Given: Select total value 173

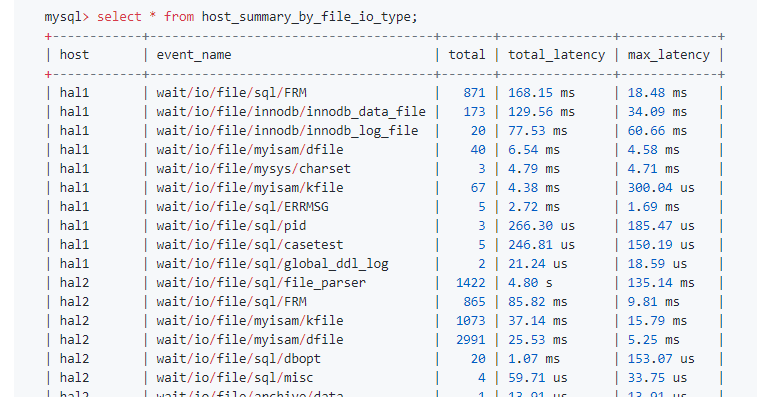Looking at the screenshot, I should coord(474,112).
